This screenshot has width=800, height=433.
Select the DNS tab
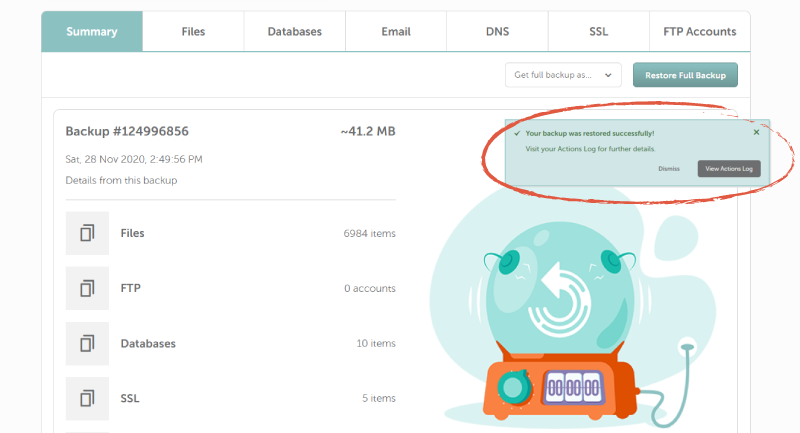497,32
